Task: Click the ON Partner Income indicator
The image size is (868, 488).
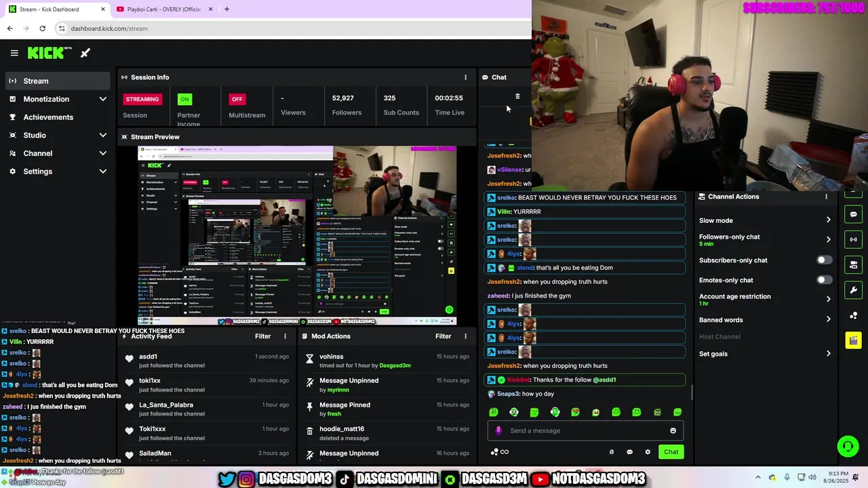Action: point(184,99)
